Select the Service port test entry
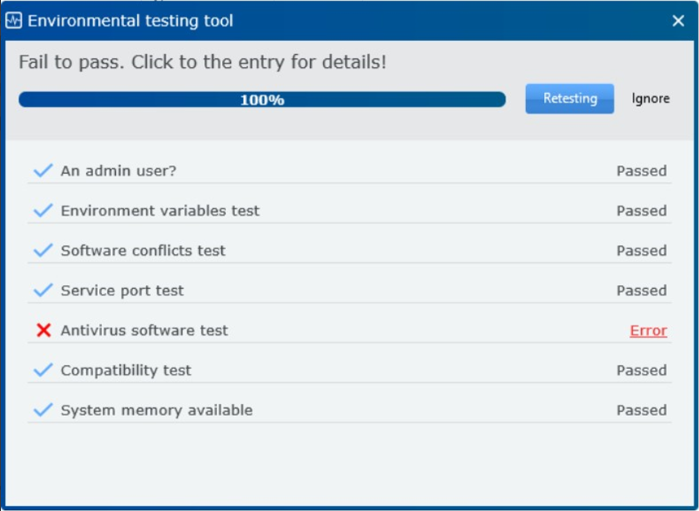Image resolution: width=699 pixels, height=511 pixels. tap(350, 290)
